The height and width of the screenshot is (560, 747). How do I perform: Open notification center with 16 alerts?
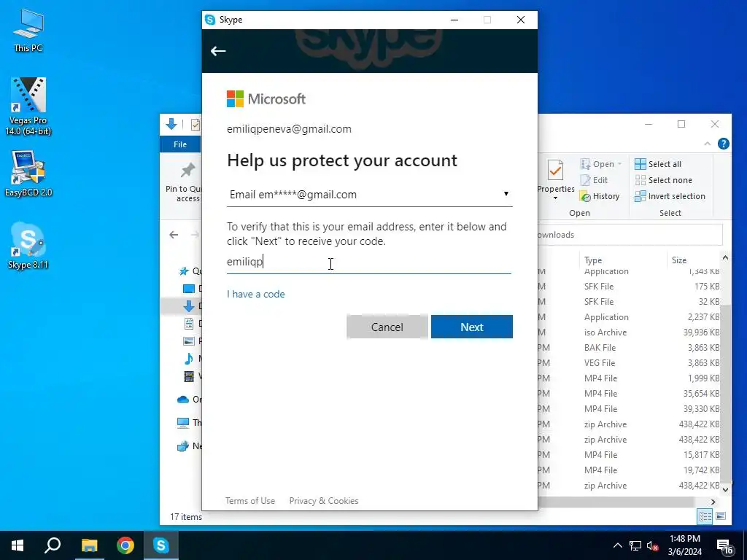[724, 547]
